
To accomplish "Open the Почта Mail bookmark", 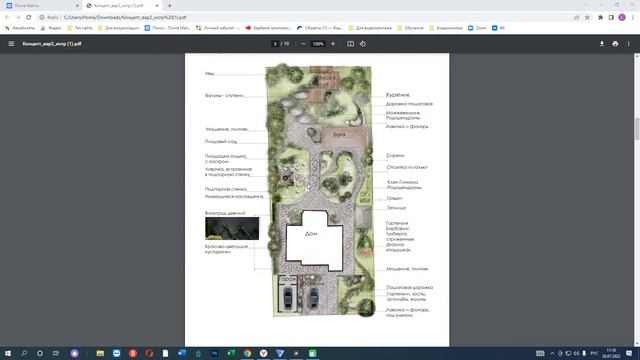I will pyautogui.click(x=167, y=28).
